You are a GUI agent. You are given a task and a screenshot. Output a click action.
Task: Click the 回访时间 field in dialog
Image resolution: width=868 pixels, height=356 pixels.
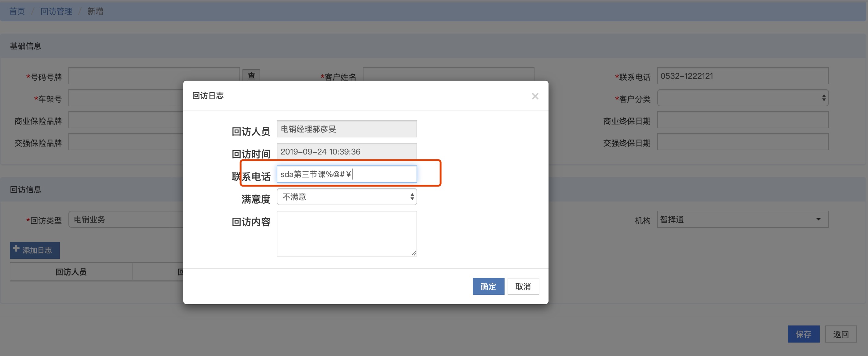[x=346, y=151]
